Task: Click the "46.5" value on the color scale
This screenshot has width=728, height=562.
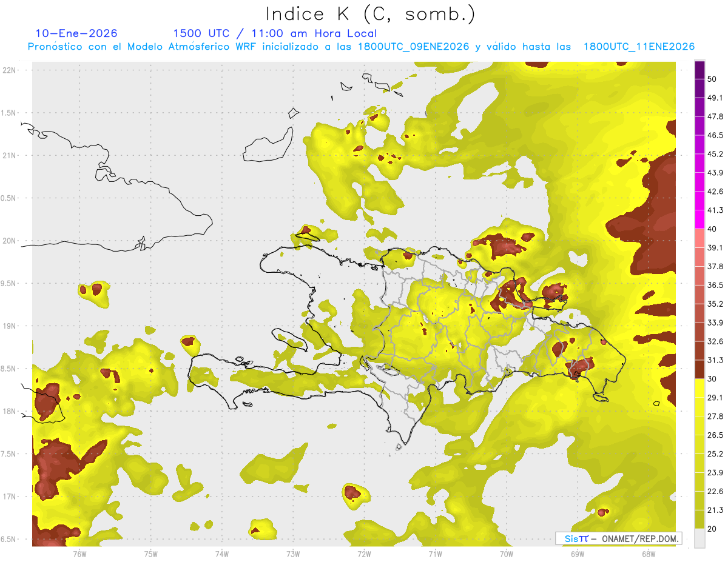Action: click(715, 135)
